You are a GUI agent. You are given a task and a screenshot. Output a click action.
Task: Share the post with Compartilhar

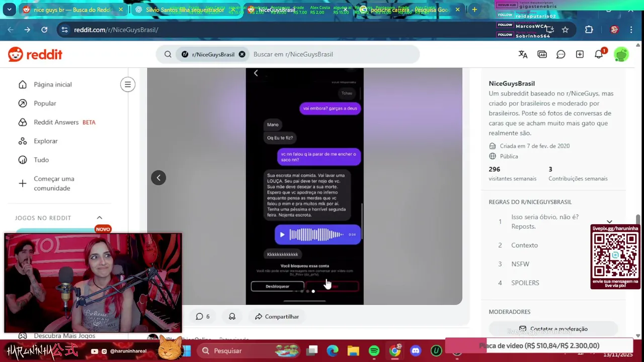pos(277,317)
